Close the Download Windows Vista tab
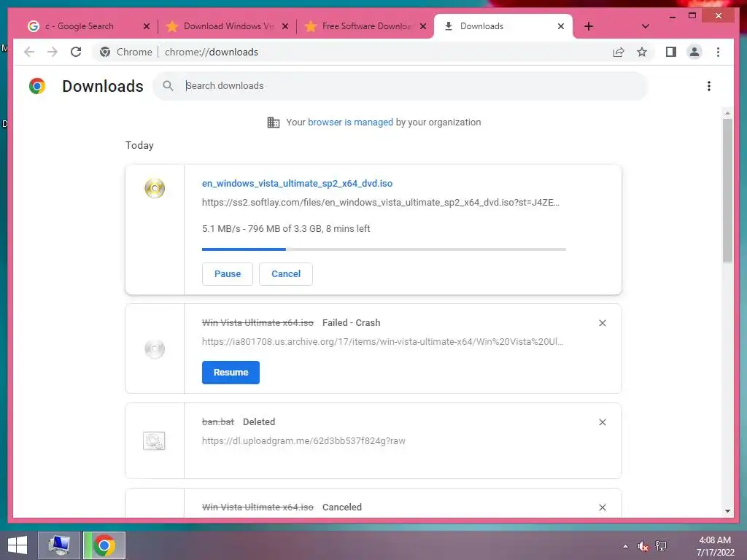The image size is (747, 560). (x=285, y=26)
